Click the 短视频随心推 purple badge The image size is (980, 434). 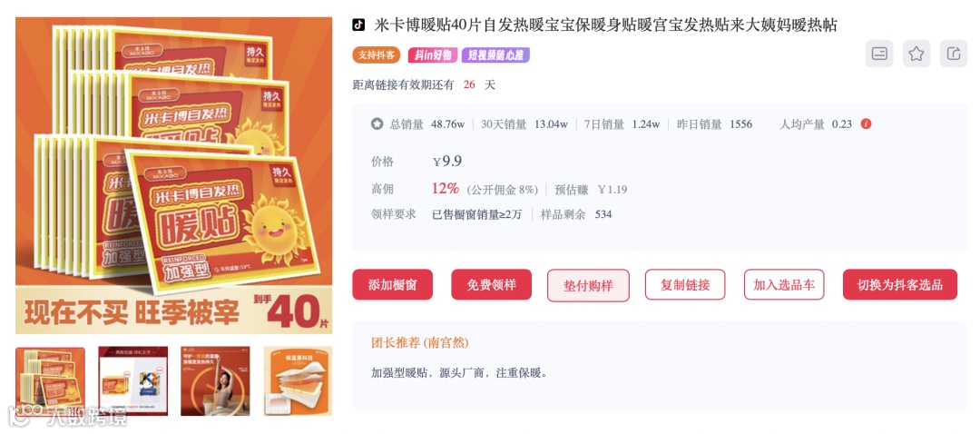pyautogui.click(x=495, y=55)
